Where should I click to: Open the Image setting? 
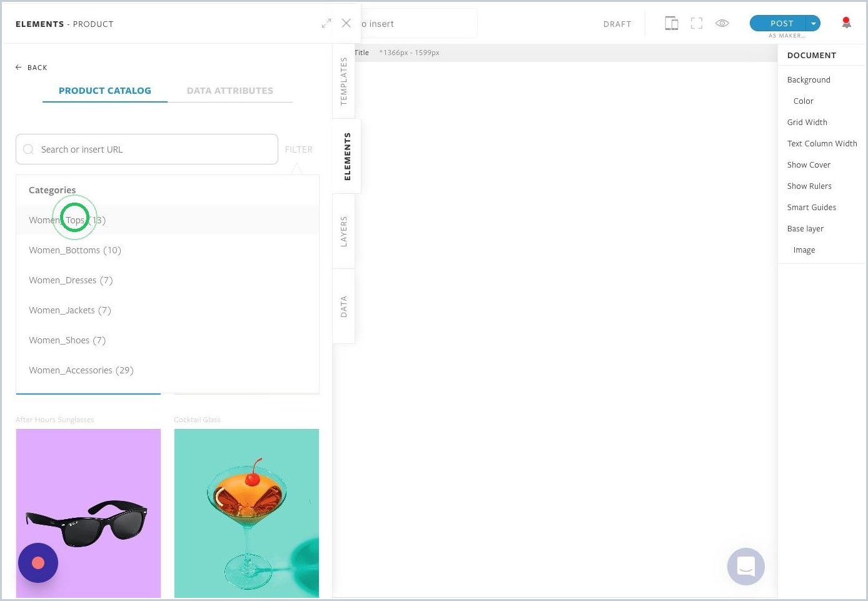(x=804, y=250)
